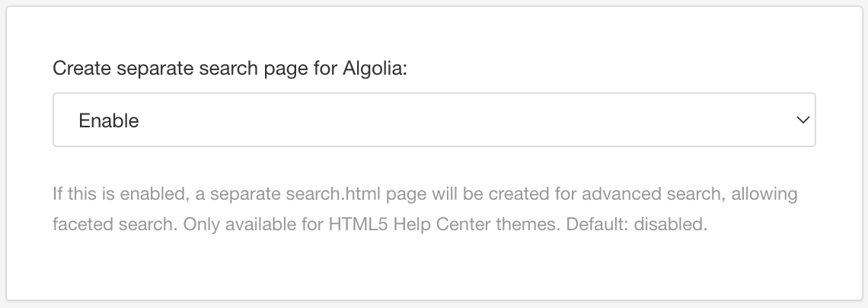The height and width of the screenshot is (308, 868).
Task: Click the blank area below the help text
Action: click(434, 267)
